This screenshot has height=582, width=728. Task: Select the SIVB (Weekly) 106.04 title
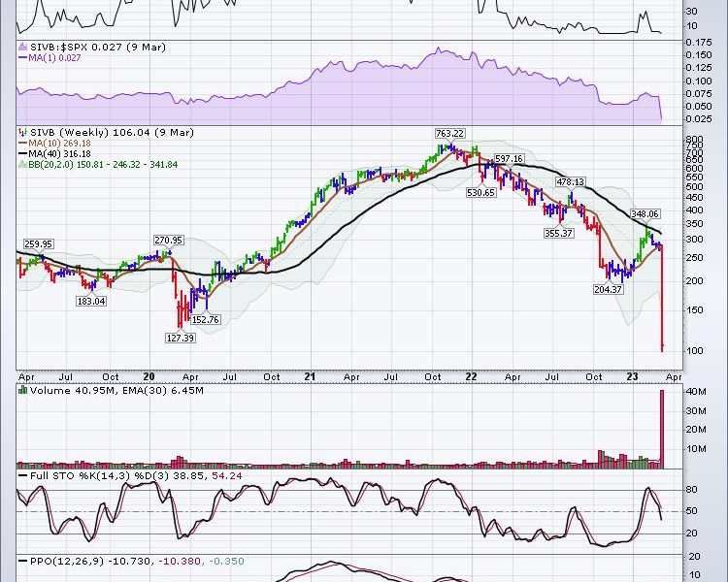pyautogui.click(x=112, y=132)
